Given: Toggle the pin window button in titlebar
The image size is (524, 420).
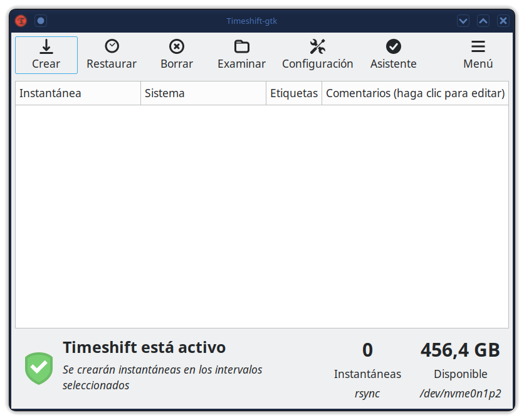Looking at the screenshot, I should pos(41,21).
